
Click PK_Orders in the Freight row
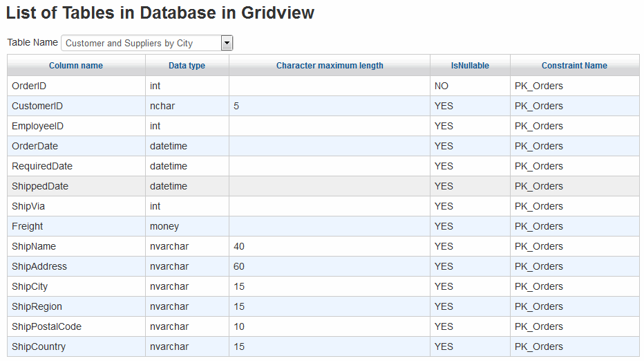point(575,226)
